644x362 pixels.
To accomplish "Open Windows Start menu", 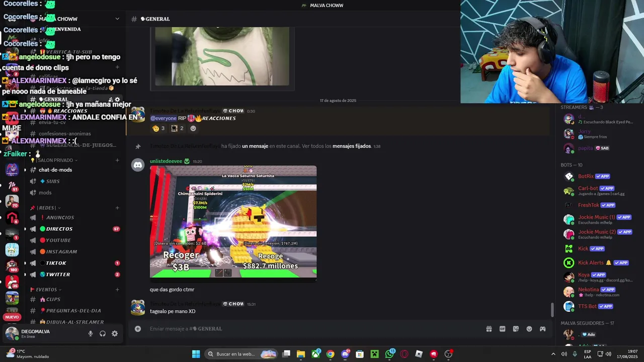I will [196, 354].
